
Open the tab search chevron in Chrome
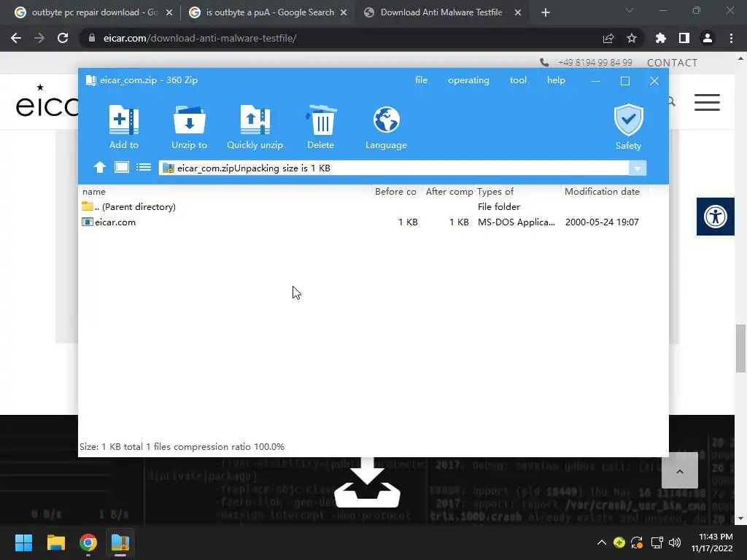pos(630,10)
